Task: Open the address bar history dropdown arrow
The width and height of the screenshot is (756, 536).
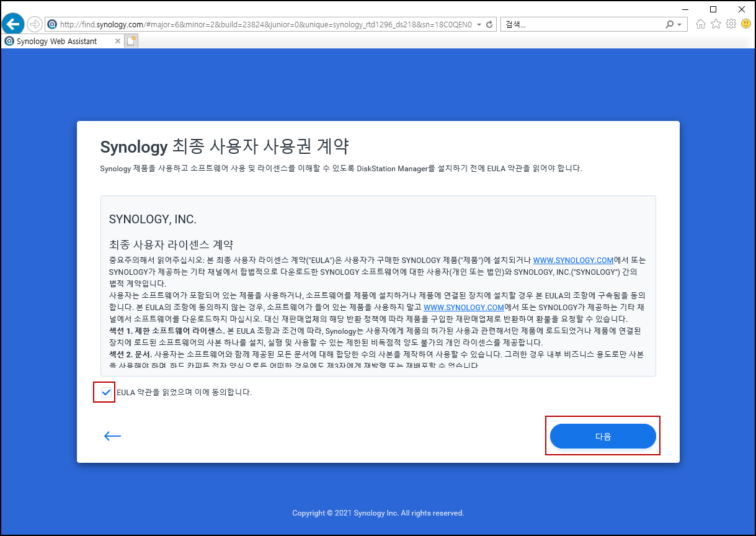Action: coord(479,24)
